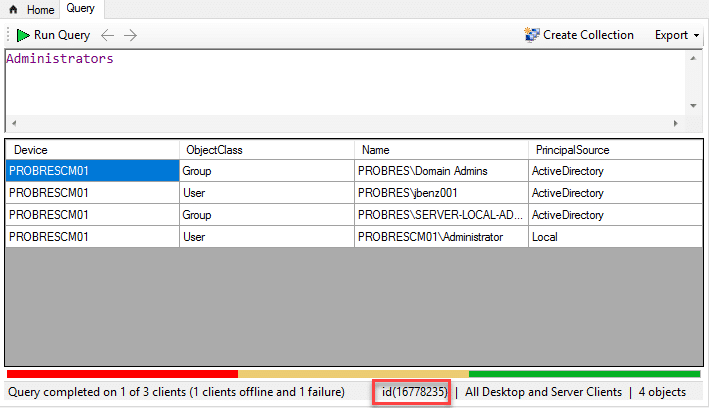This screenshot has height=408, width=709.
Task: Select the PROBRES\Domain Admins name cell
Action: [441, 171]
